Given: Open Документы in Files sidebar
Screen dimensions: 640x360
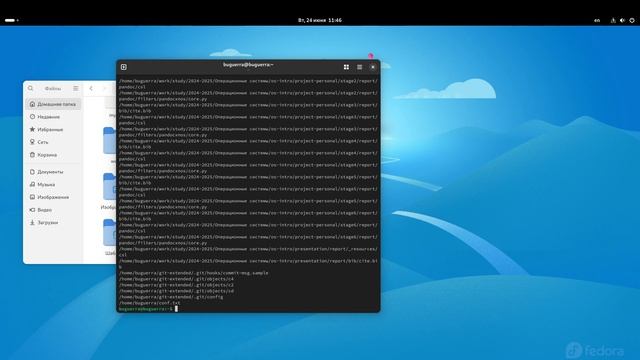Looking at the screenshot, I should click(53, 172).
